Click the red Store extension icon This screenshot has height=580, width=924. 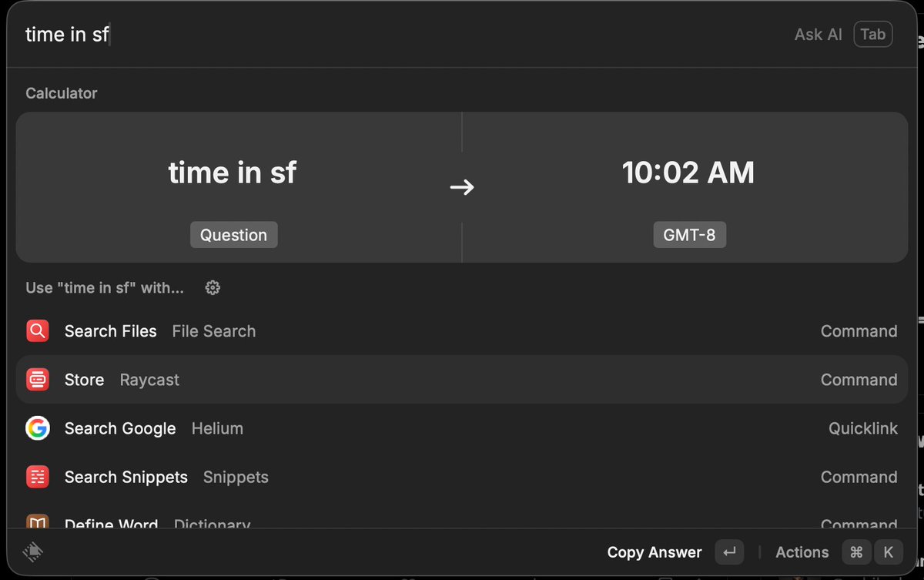pos(37,379)
